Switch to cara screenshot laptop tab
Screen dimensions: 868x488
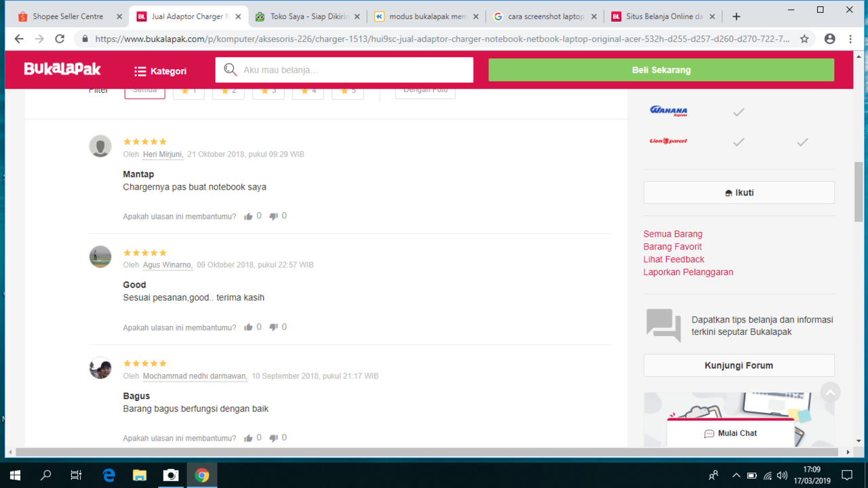coord(546,16)
